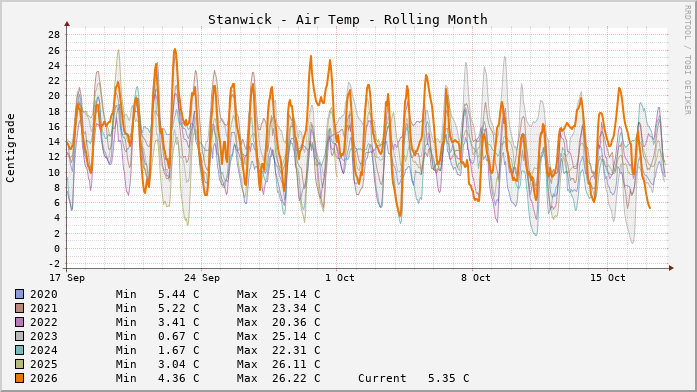Click the 2025 max value '26.11 C'
697x392 pixels.
pos(296,364)
